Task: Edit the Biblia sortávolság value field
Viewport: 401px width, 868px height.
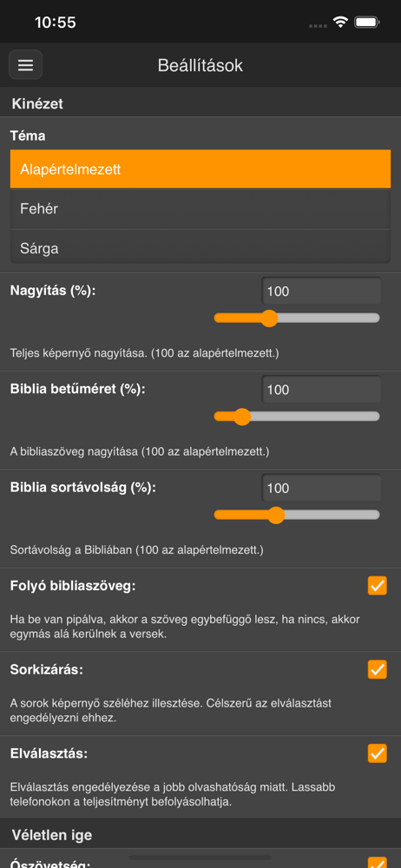Action: pos(321,488)
